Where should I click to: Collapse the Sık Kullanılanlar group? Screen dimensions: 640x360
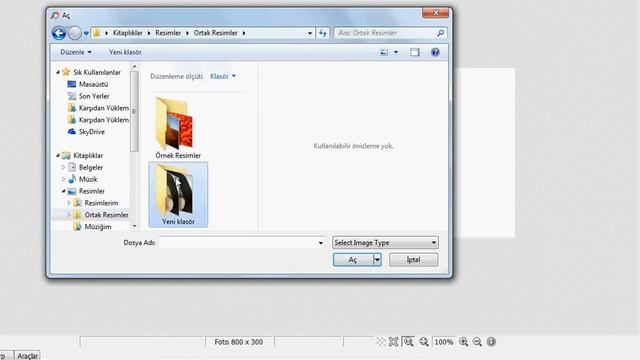[x=58, y=72]
